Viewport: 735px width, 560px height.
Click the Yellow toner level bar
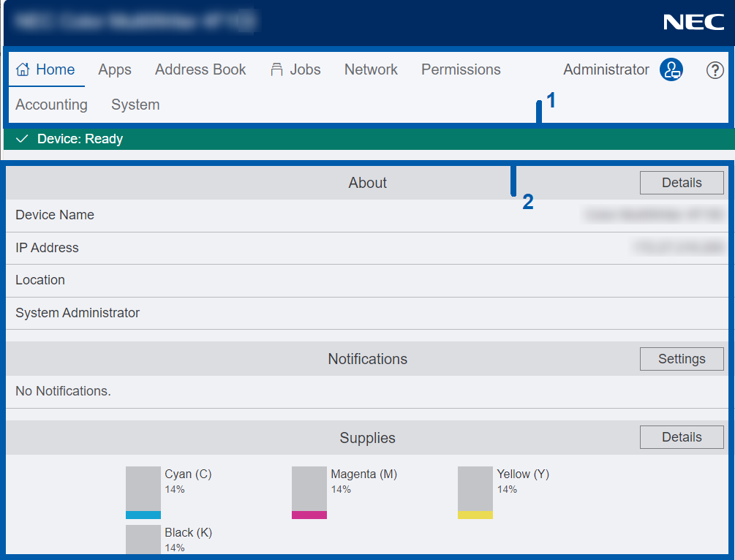[475, 493]
